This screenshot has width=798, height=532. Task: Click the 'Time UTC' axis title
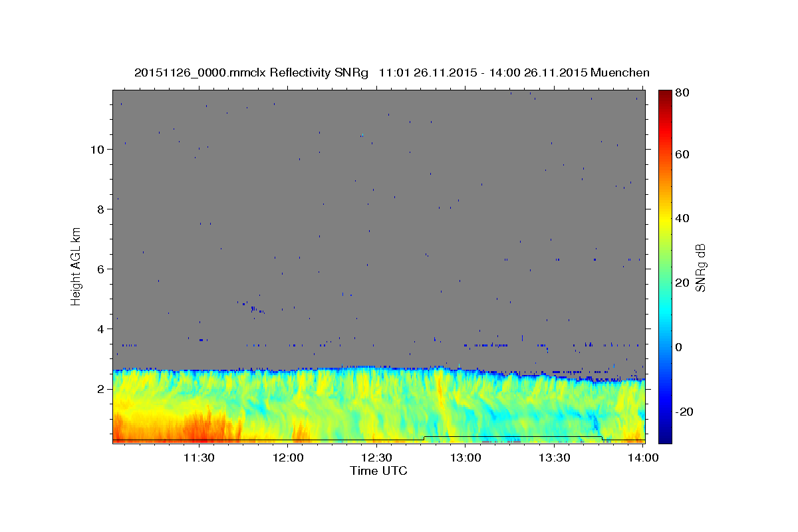378,471
